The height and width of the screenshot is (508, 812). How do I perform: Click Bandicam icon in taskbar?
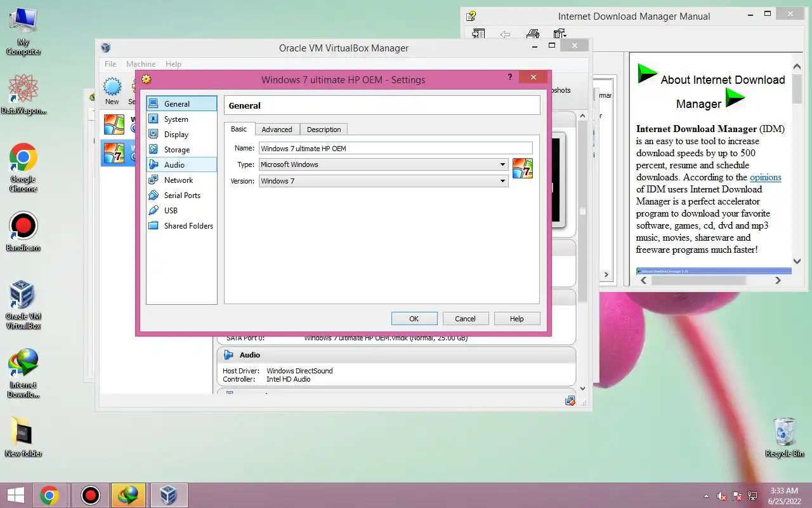coord(91,495)
